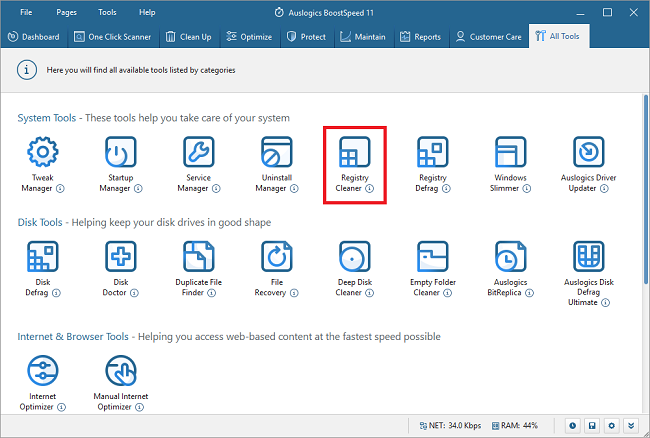Show info for Startup Manager
The height and width of the screenshot is (438, 650).
click(x=138, y=189)
